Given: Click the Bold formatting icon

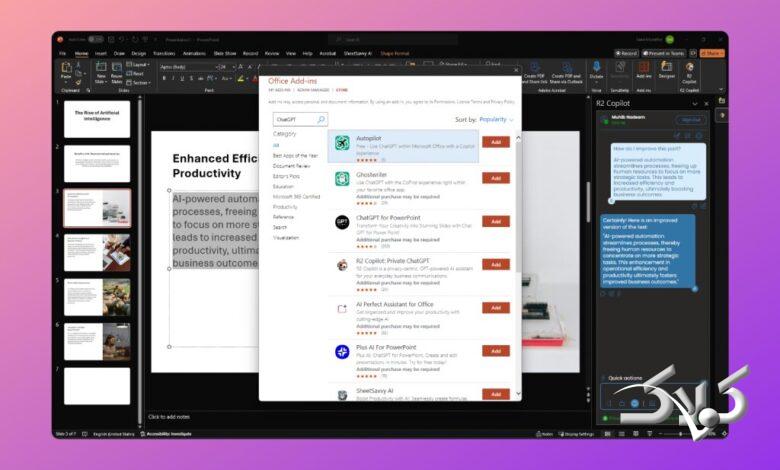Looking at the screenshot, I should click(164, 79).
